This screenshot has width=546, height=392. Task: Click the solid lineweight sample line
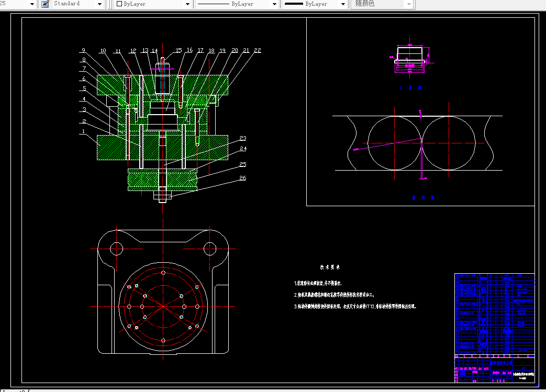tap(294, 4)
